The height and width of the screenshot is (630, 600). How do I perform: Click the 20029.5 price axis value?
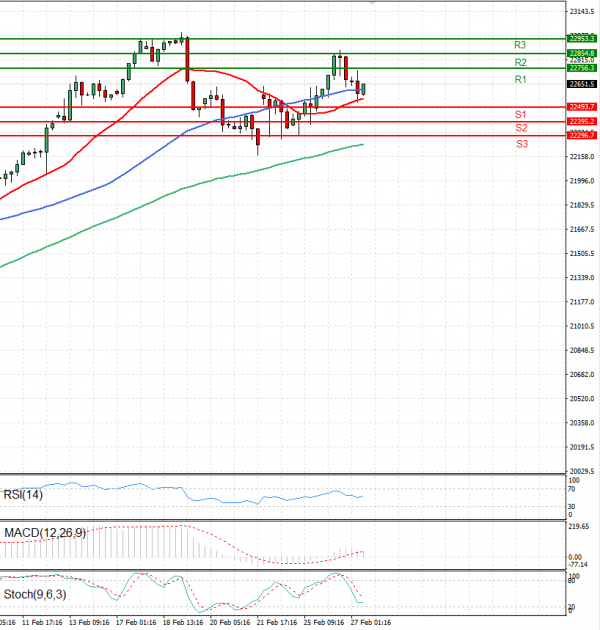[x=582, y=471]
